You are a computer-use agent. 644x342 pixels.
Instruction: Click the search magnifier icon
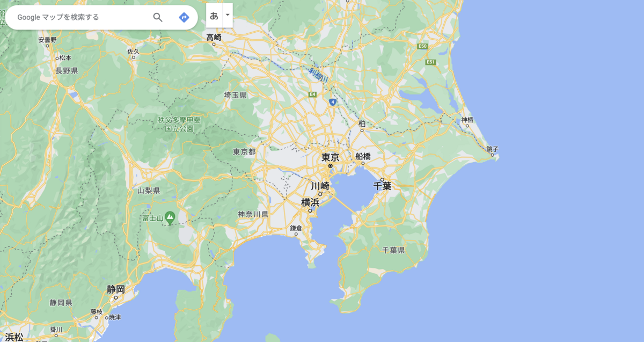pos(158,17)
